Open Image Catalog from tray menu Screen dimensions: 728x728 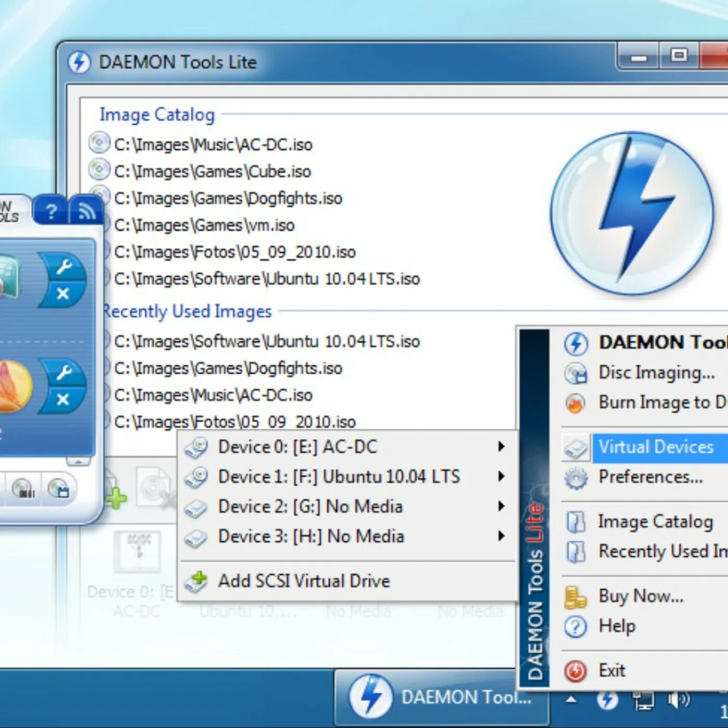click(644, 522)
